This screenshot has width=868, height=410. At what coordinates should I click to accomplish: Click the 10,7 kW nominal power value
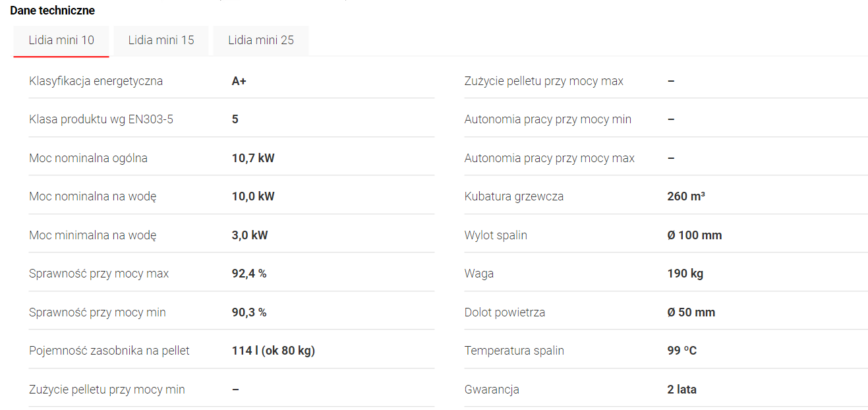click(x=253, y=158)
